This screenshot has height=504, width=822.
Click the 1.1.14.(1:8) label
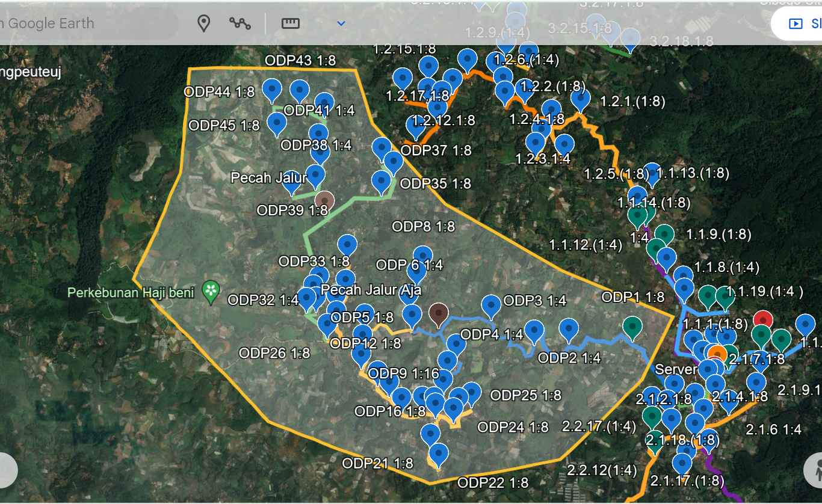coord(654,203)
